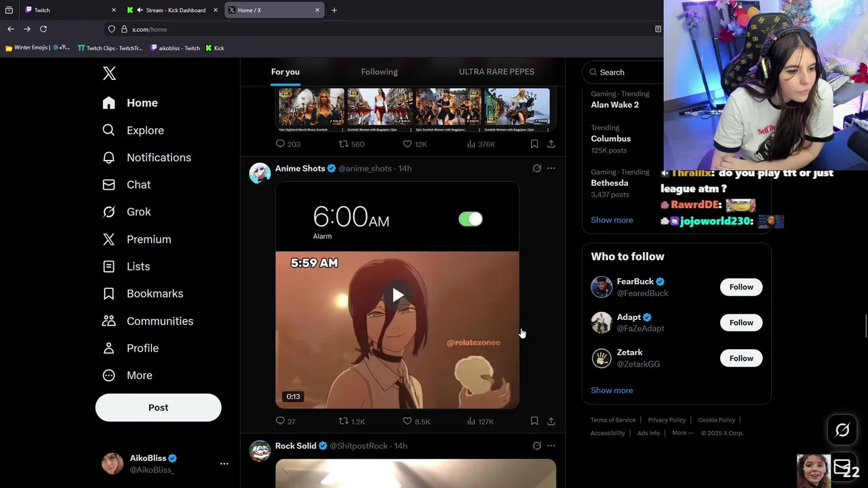Repost the post with 560 reposts

[x=351, y=144]
